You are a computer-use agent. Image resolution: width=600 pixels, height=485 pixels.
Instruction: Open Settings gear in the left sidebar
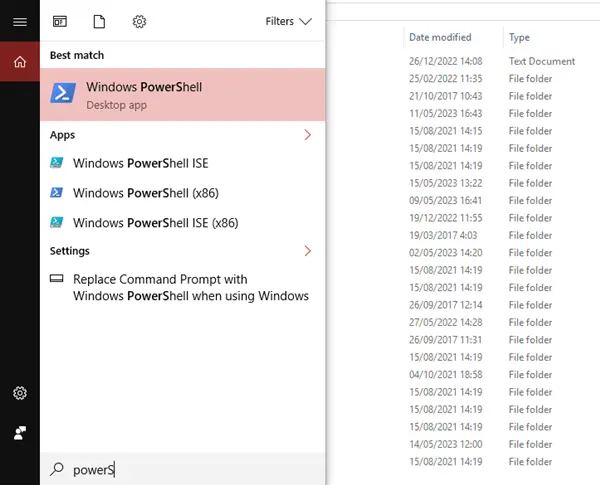pyautogui.click(x=20, y=393)
